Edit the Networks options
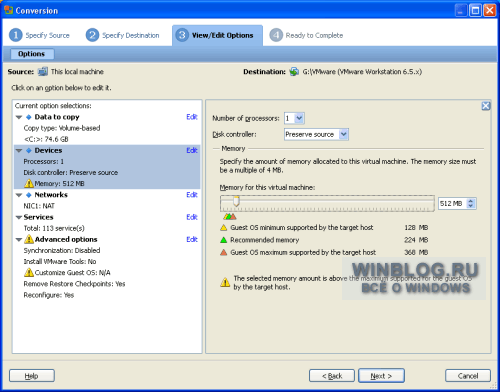This screenshot has width=500, height=392. point(192,195)
